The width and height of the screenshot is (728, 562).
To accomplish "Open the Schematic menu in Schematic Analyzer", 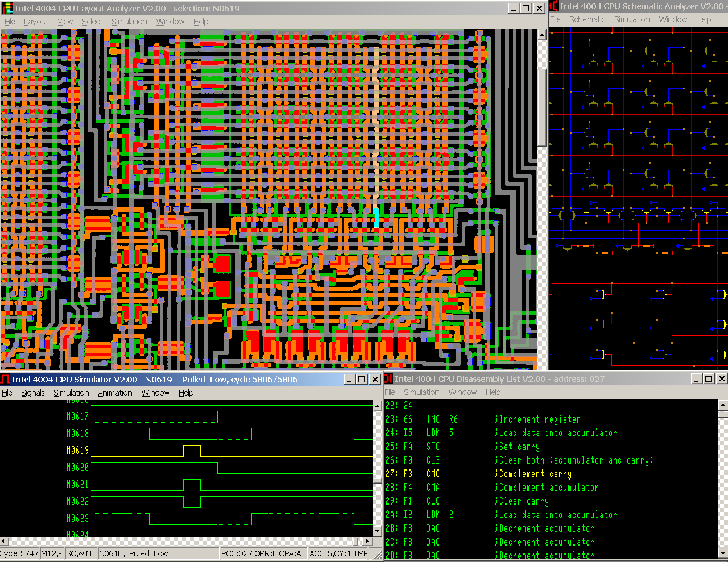I will tap(587, 19).
